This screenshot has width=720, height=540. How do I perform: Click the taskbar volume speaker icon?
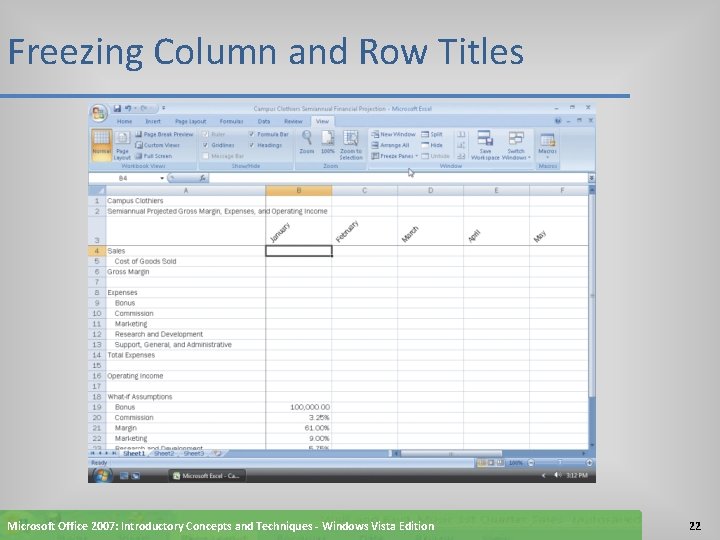click(x=557, y=475)
